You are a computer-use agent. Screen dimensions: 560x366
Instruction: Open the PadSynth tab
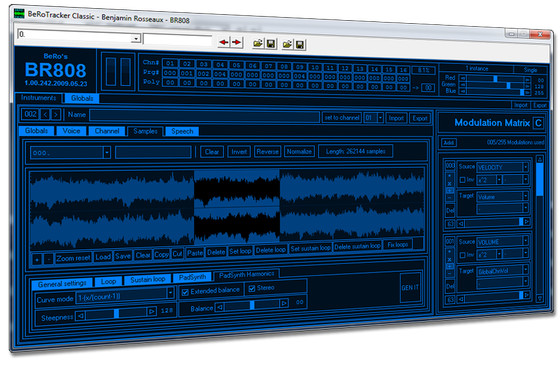[192, 277]
